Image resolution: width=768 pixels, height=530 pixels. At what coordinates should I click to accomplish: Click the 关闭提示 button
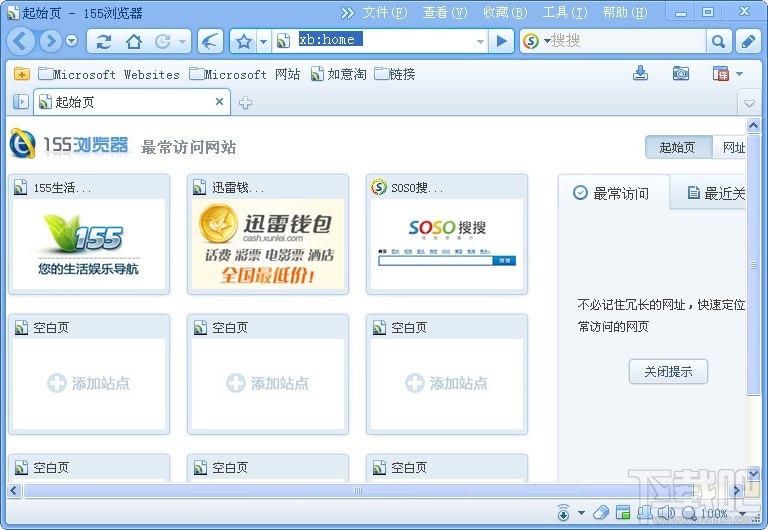(668, 371)
